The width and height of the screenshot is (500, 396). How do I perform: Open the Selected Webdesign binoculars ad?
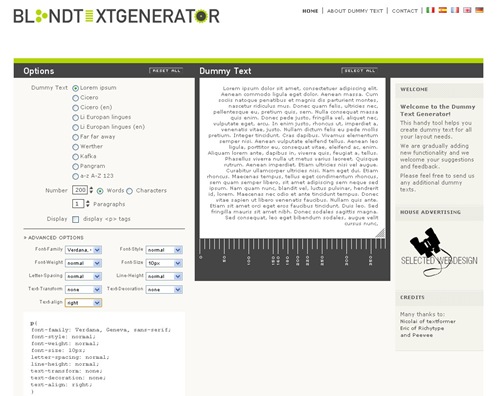click(439, 253)
